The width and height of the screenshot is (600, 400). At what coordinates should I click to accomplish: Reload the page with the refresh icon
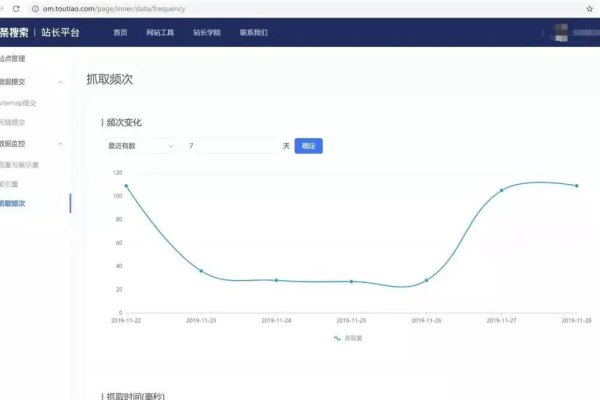pos(16,8)
